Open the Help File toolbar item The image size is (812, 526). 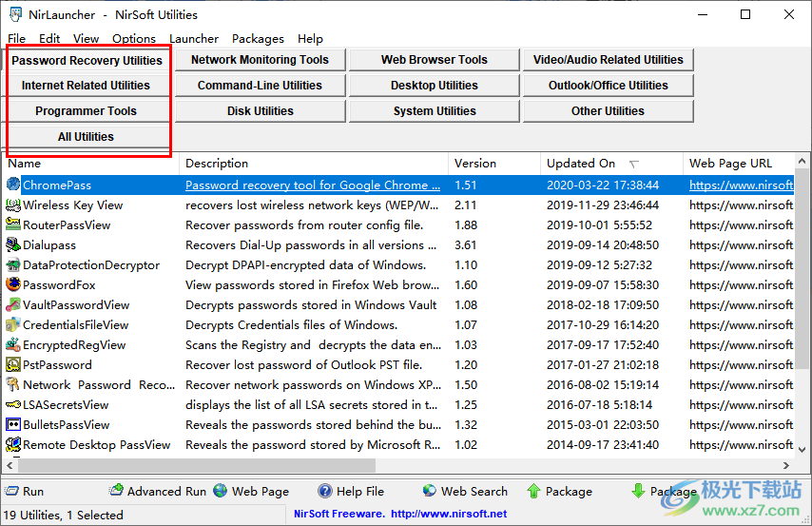[x=351, y=491]
